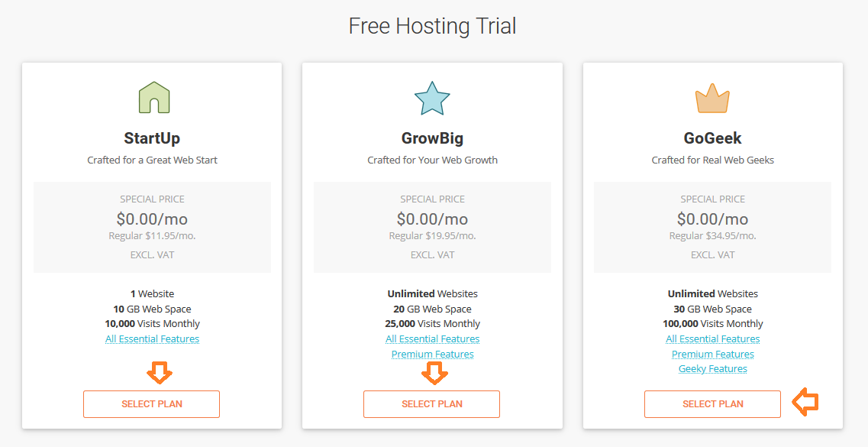Select the GoGeek plan button
This screenshot has width=868, height=447.
point(712,403)
